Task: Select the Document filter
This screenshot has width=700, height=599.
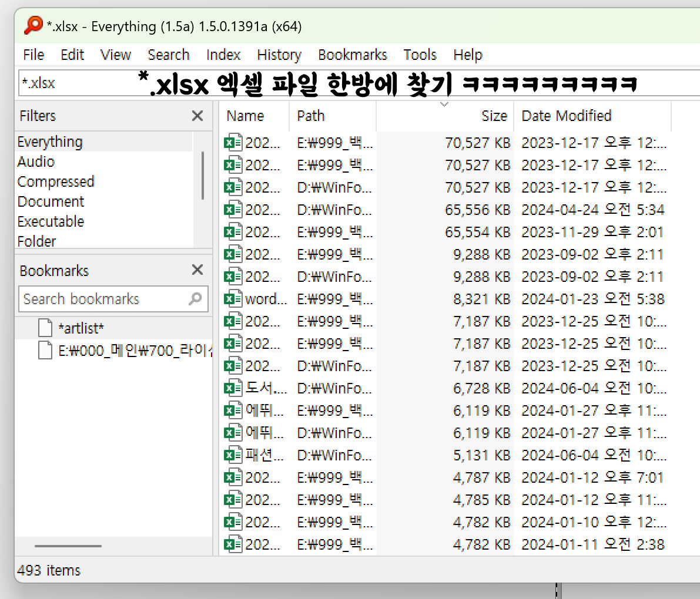Action: (x=105, y=201)
